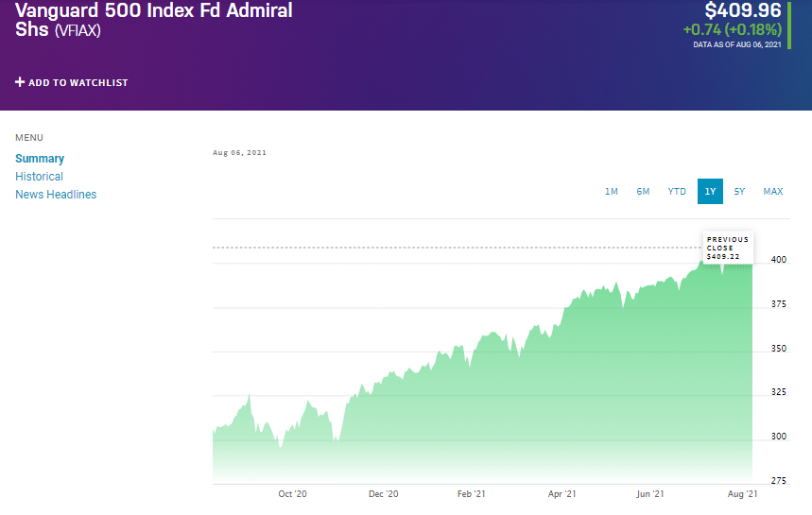Click the +0.74 (+0.18%) change value
Image resolution: width=812 pixels, height=515 pixels.
tap(733, 29)
